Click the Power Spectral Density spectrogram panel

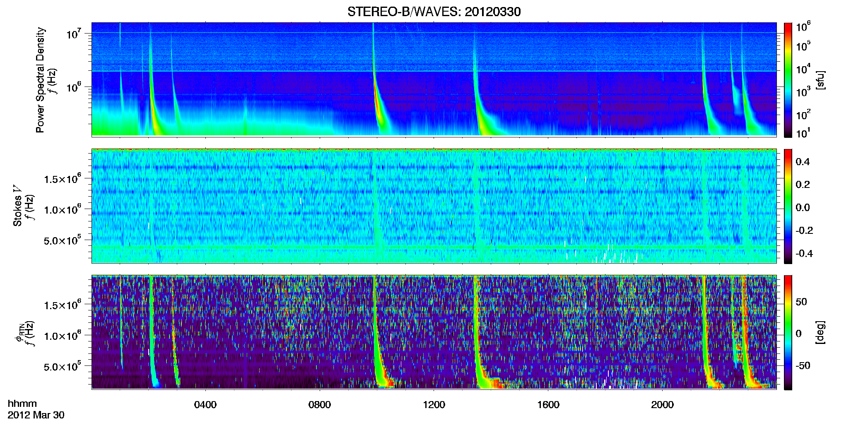(x=434, y=79)
